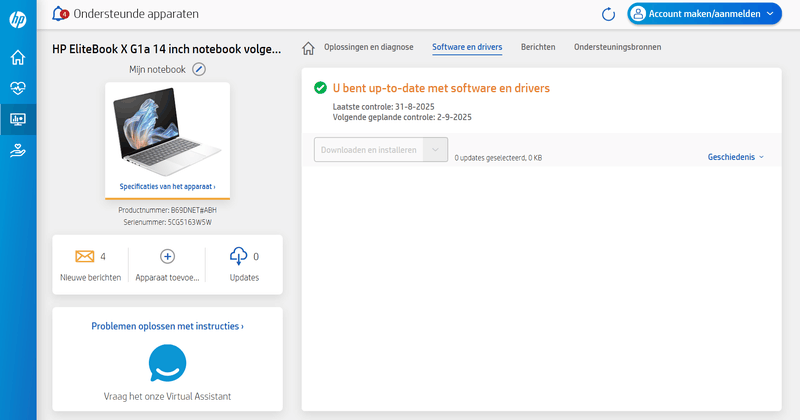Open Specificaties van het apparaat link

point(167,186)
